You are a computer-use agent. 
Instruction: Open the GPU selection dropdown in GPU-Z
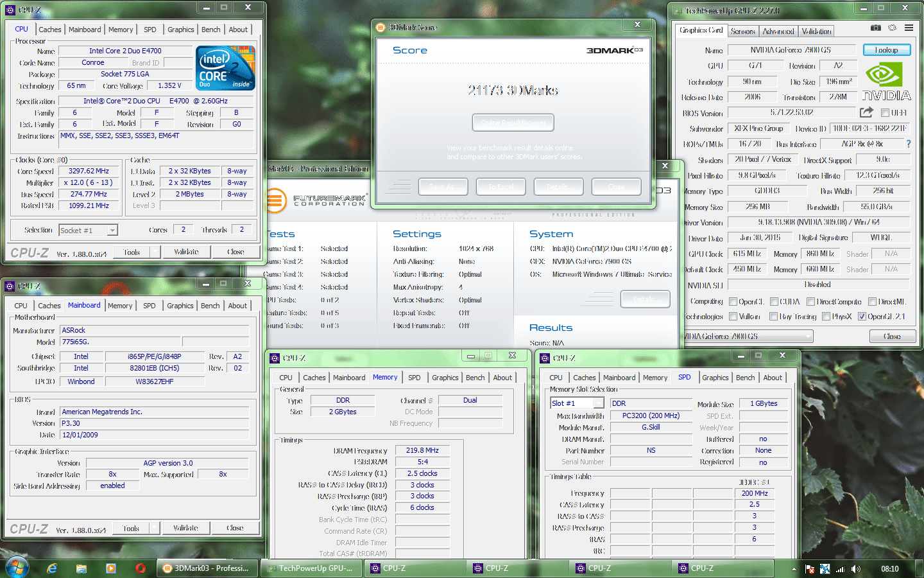[x=808, y=336]
